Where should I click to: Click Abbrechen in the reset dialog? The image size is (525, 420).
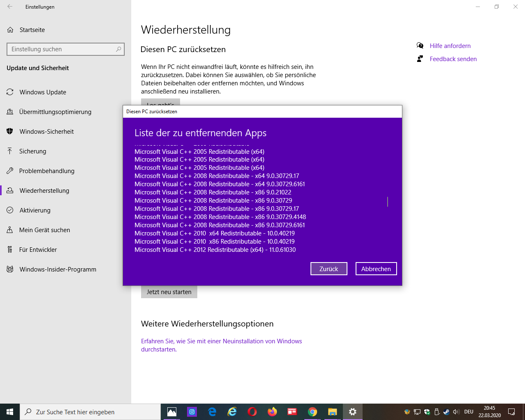click(376, 269)
